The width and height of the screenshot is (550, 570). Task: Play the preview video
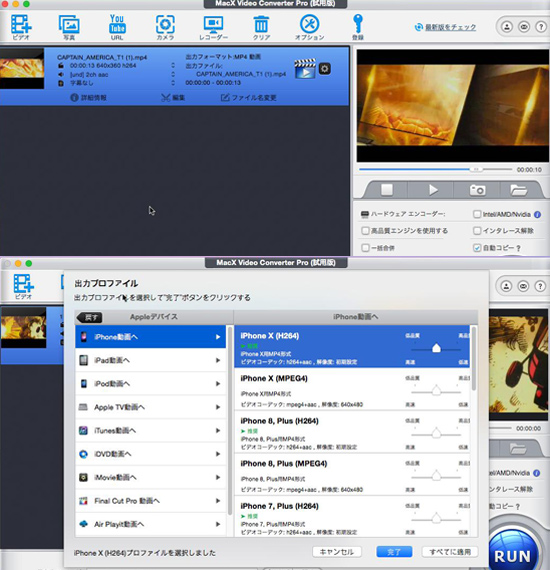(x=433, y=190)
